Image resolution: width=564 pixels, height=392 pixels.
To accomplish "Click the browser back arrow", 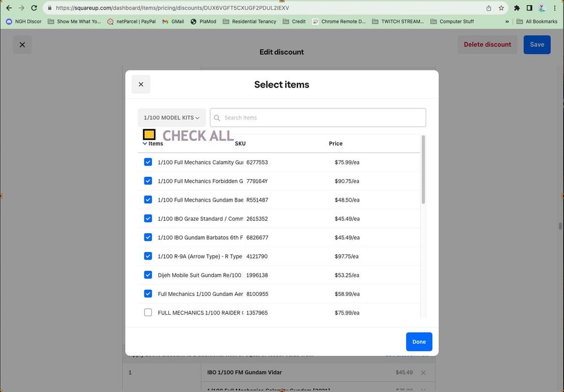I will tap(8, 8).
